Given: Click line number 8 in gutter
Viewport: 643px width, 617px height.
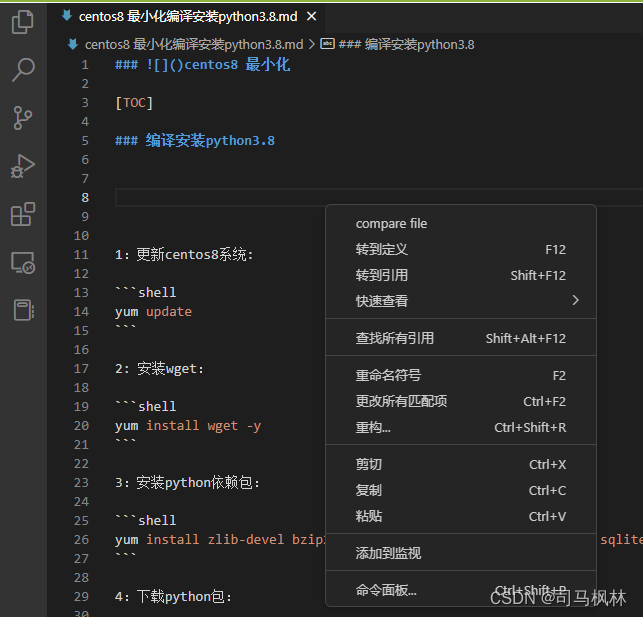Looking at the screenshot, I should [85, 198].
